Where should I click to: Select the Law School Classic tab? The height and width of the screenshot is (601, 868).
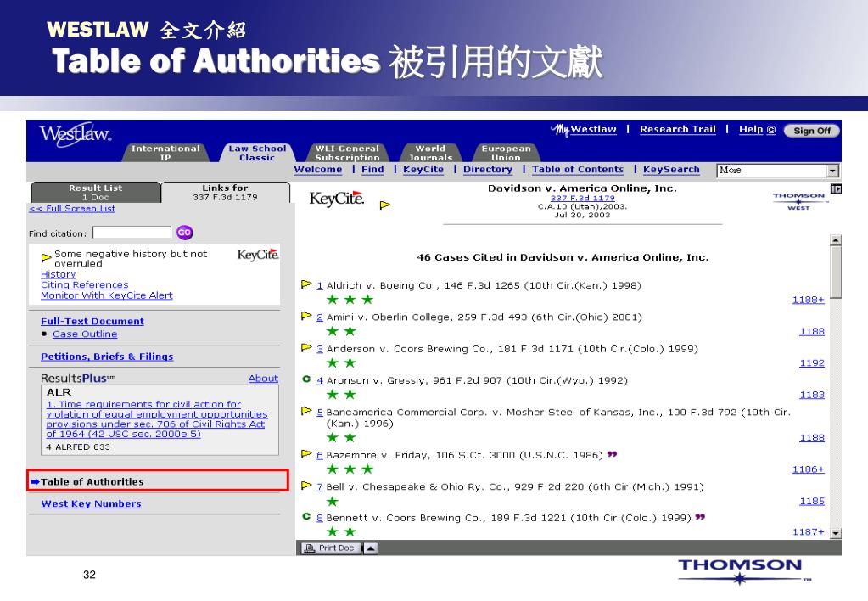click(257, 153)
